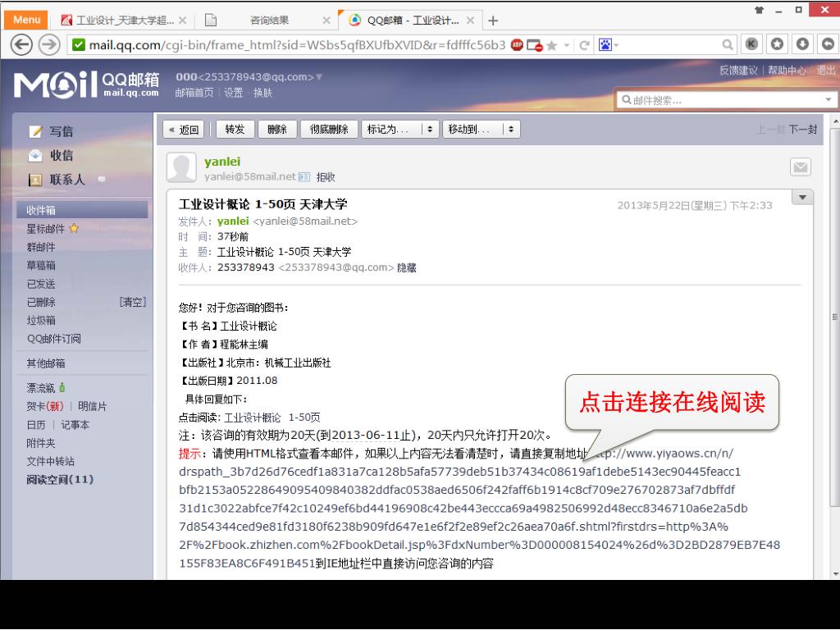This screenshot has height=630, width=840.
Task: Click the 返回 back button
Action: pyautogui.click(x=184, y=129)
